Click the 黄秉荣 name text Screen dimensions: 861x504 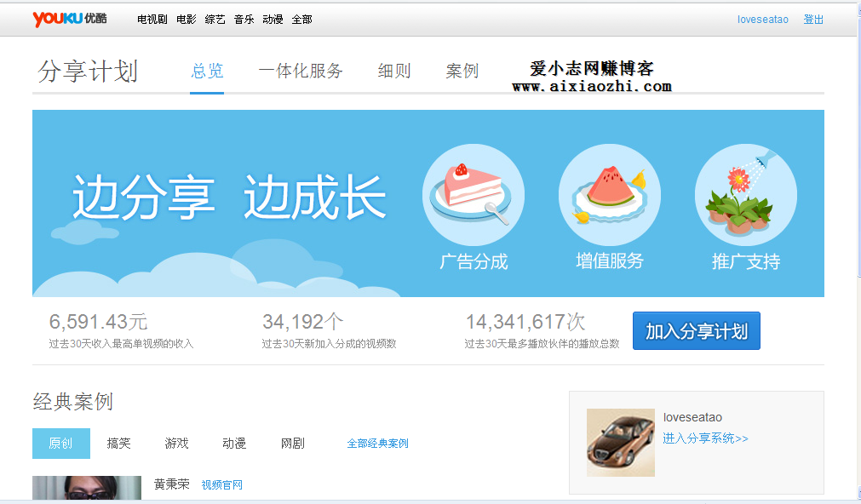(171, 484)
